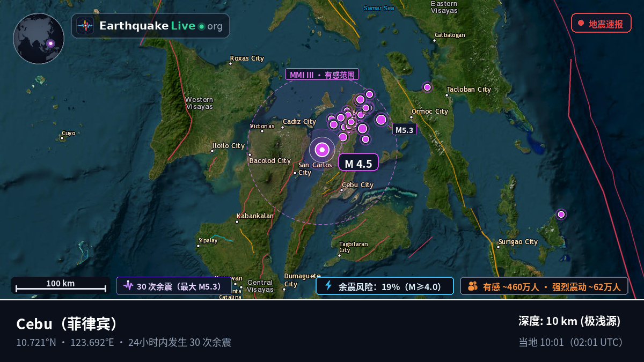Click the M5.3 aftershock label
Image resolution: width=644 pixels, height=362 pixels.
[x=404, y=129]
